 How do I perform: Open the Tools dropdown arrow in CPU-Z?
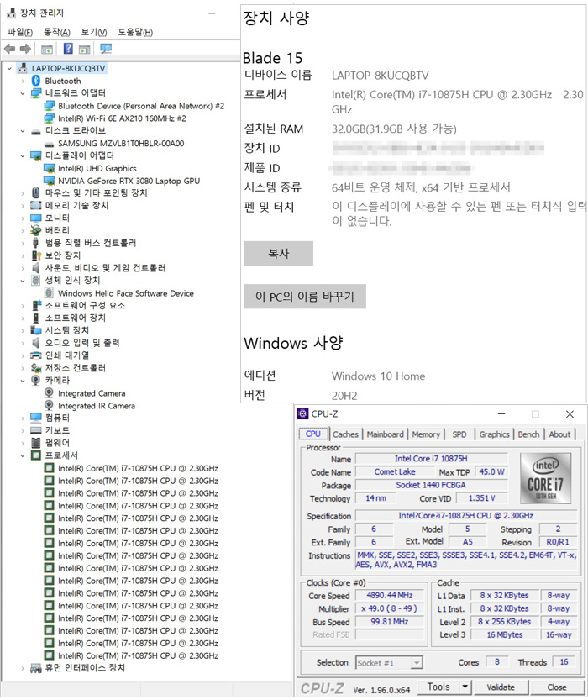tap(465, 687)
